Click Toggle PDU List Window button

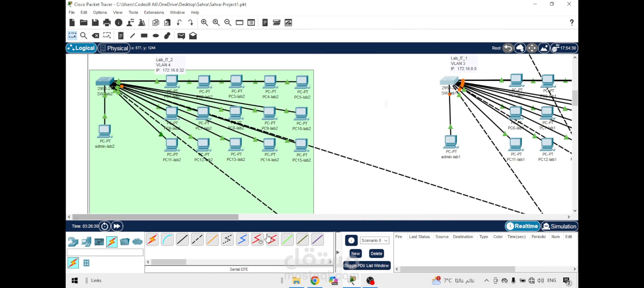[367, 266]
